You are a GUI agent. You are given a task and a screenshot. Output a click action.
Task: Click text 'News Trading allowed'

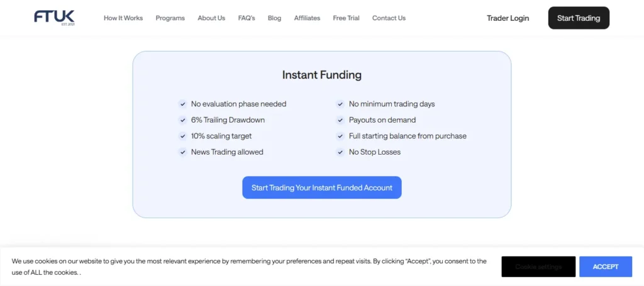(227, 152)
